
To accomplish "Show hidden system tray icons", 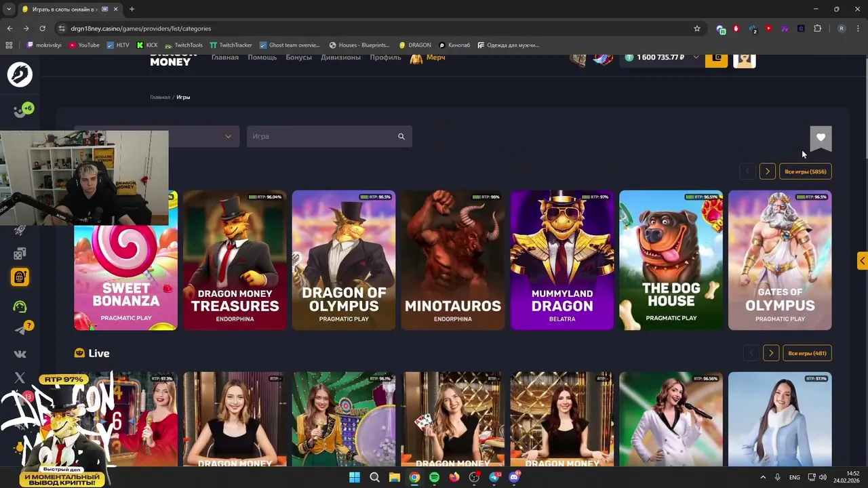I will (762, 477).
